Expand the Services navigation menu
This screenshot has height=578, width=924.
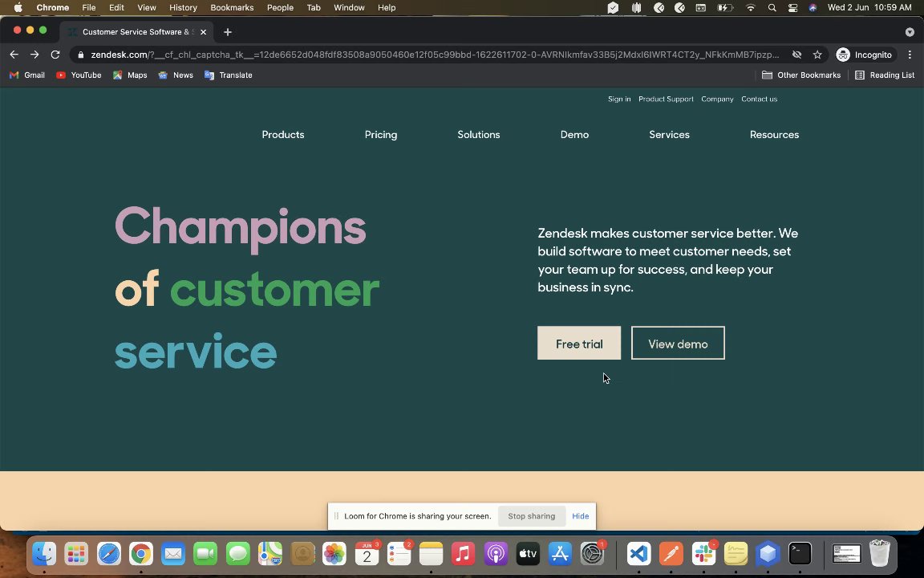[x=669, y=135]
